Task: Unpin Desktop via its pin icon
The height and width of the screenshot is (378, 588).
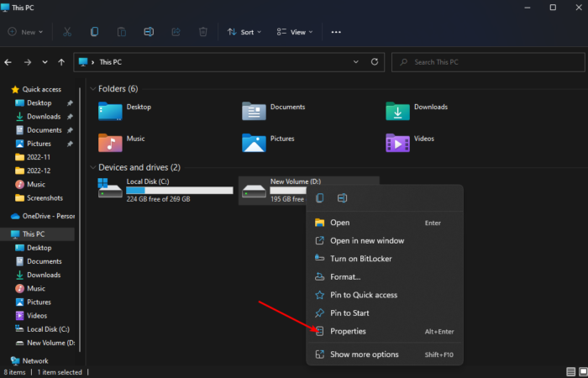Action: tap(70, 102)
